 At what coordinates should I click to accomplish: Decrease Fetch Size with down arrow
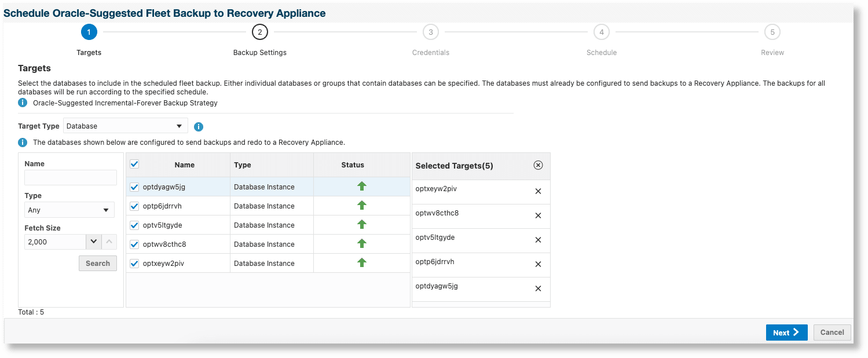pos(93,242)
